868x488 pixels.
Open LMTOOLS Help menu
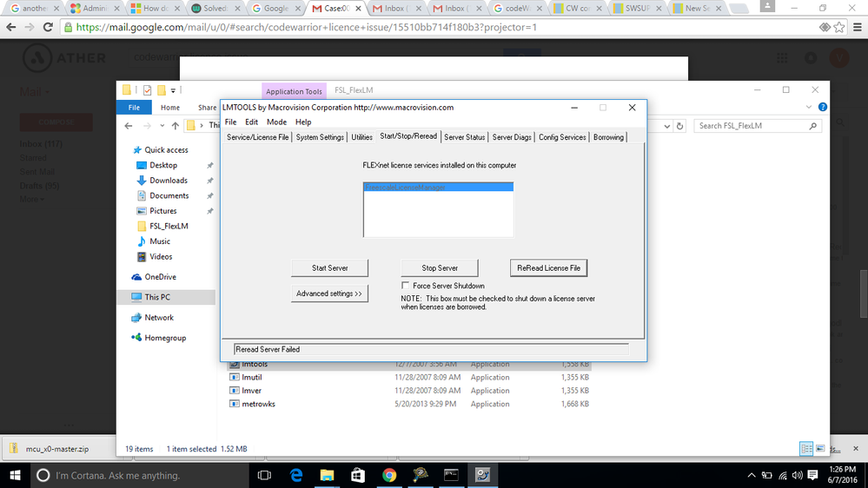[303, 122]
